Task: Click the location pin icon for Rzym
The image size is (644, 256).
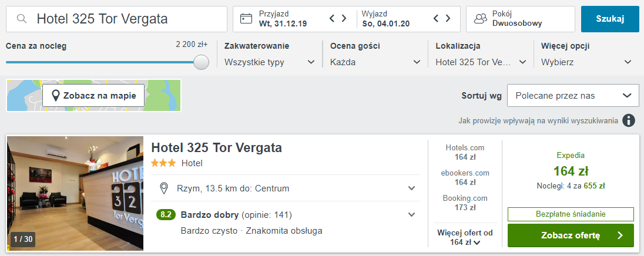Action: 165,188
